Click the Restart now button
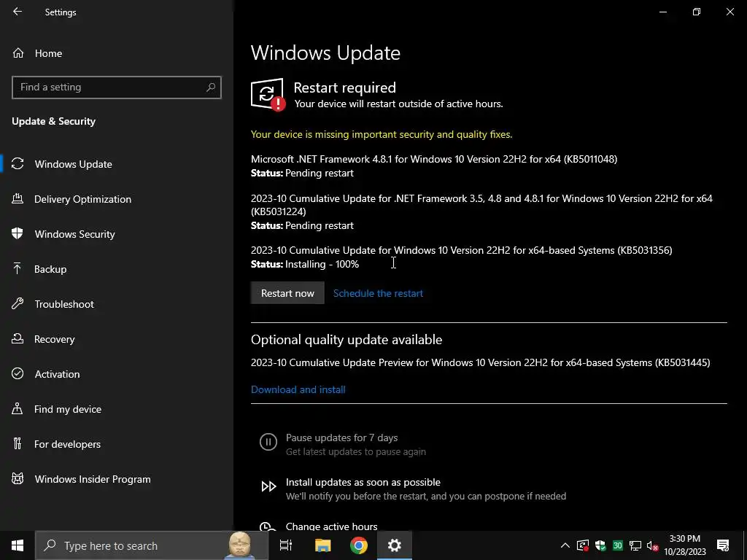 287,293
